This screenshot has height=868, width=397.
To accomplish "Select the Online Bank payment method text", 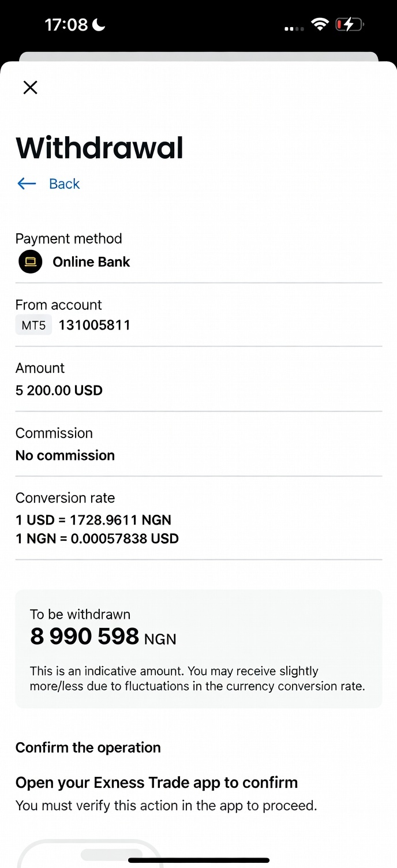I will [91, 262].
